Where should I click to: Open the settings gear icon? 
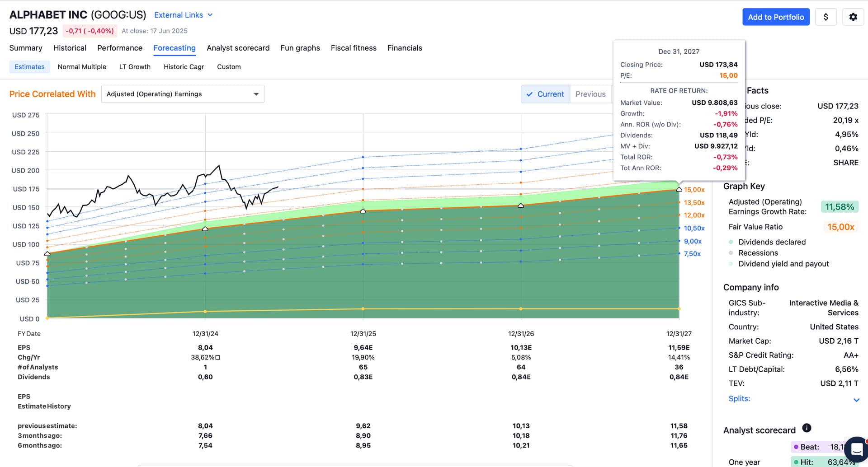[853, 17]
